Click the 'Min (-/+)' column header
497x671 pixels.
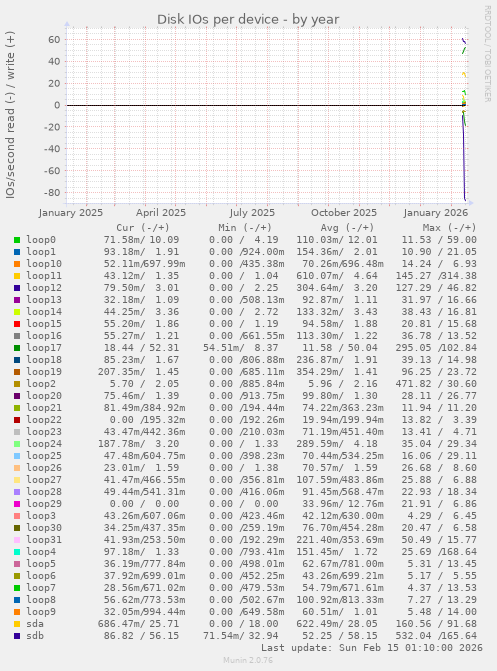point(245,228)
